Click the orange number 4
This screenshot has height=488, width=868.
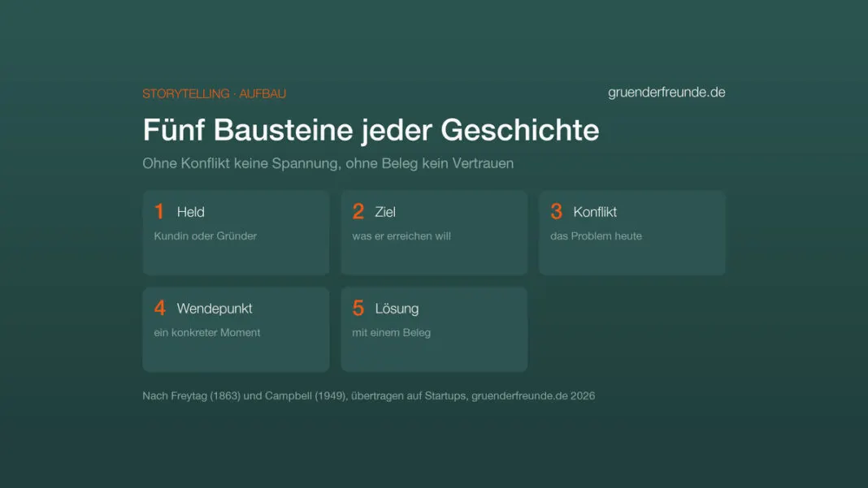point(160,309)
